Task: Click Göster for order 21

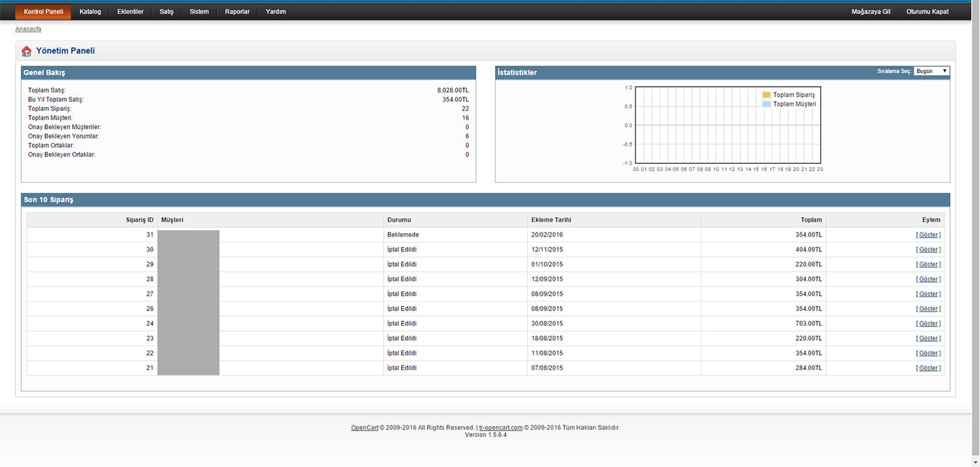Action: point(928,368)
